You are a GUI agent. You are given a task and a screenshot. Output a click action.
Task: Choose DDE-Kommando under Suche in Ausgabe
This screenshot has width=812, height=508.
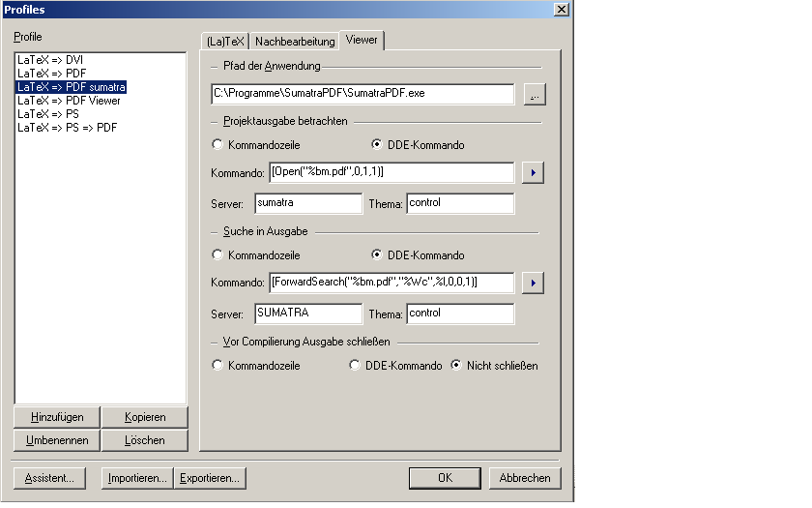click(378, 255)
